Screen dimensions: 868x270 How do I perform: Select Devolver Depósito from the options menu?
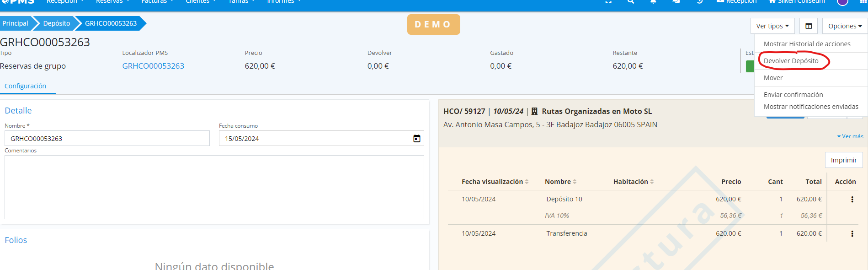791,61
